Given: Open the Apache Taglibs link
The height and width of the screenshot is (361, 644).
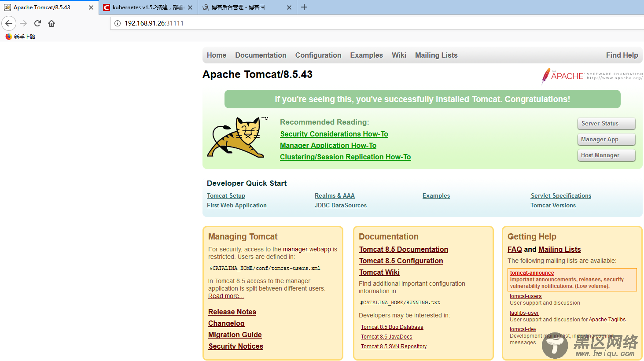Looking at the screenshot, I should coord(607,320).
